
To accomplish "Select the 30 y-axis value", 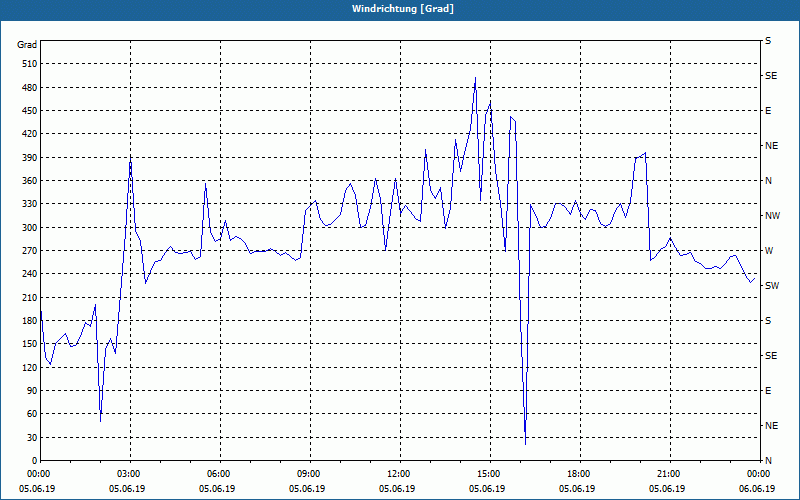I will pos(32,438).
